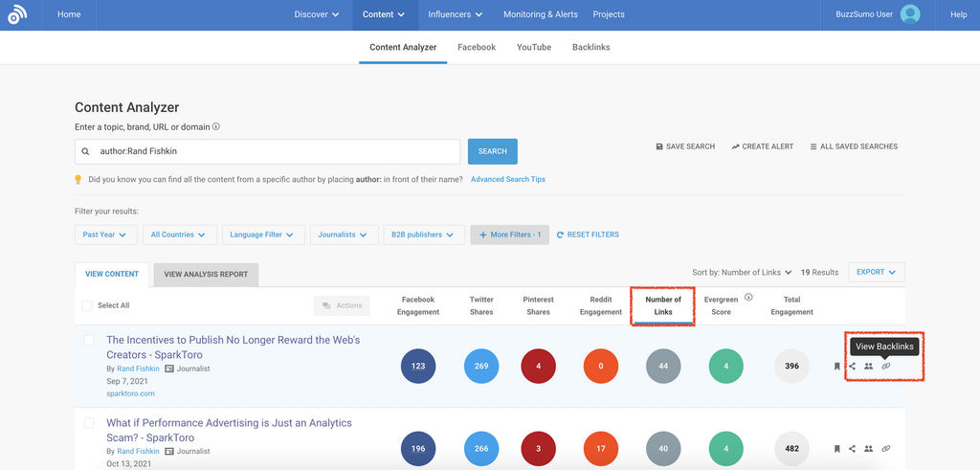Click share icon for the first article
This screenshot has width=980, height=470.
pyautogui.click(x=852, y=366)
